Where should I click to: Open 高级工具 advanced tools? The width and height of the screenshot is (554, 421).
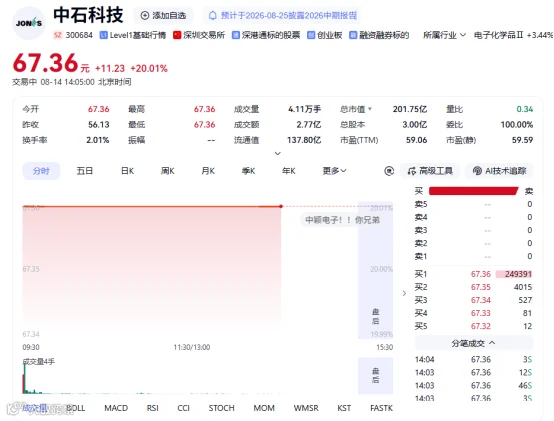click(x=430, y=171)
